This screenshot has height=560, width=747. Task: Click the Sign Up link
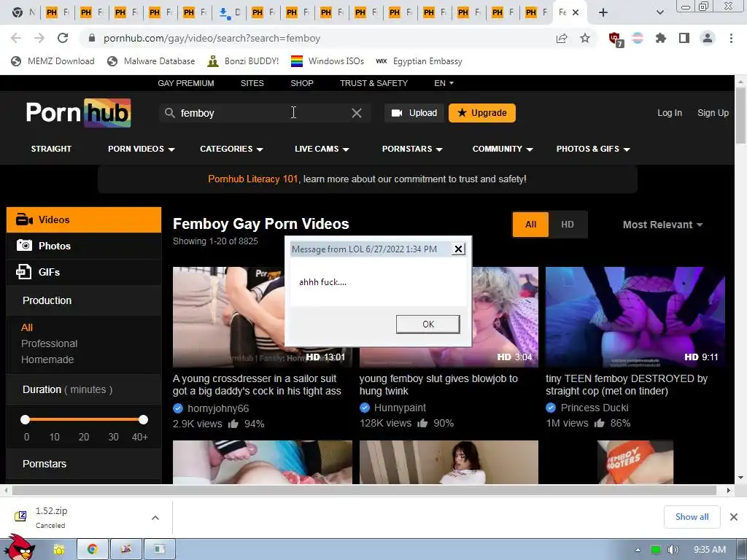(713, 113)
